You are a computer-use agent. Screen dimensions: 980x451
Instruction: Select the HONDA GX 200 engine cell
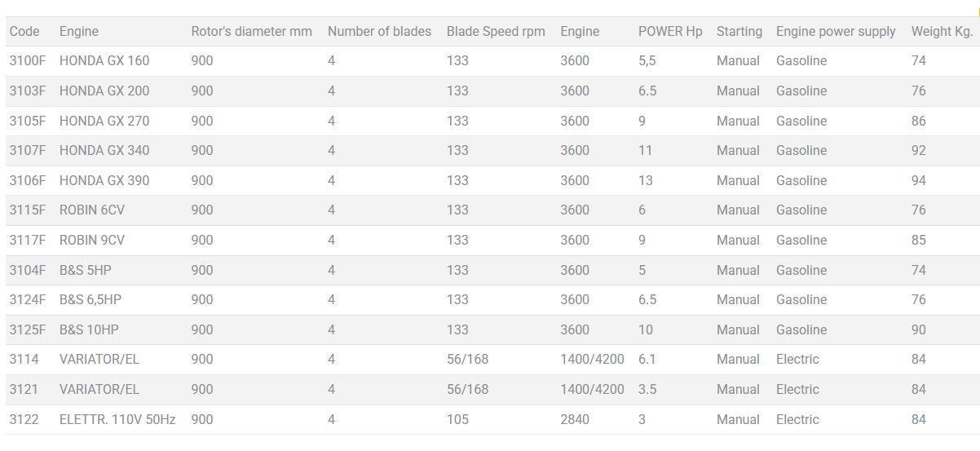tap(104, 91)
